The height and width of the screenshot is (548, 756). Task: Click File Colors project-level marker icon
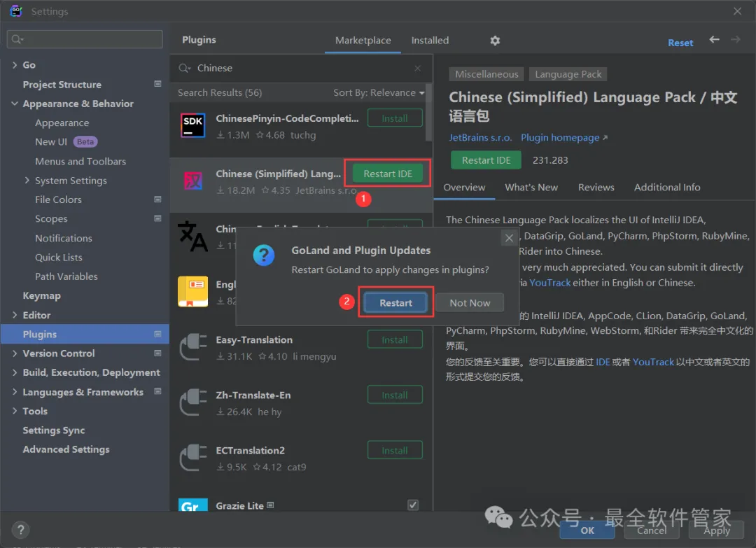[157, 199]
